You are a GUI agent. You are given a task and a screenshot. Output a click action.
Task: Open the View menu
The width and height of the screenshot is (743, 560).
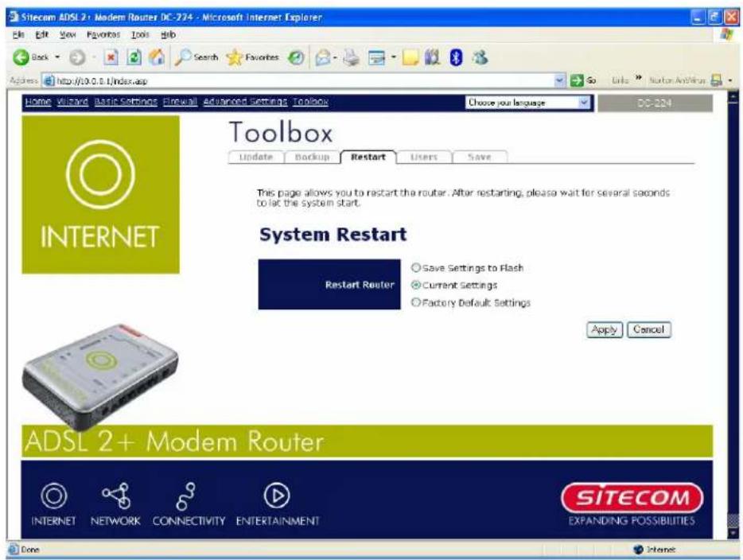pos(68,34)
